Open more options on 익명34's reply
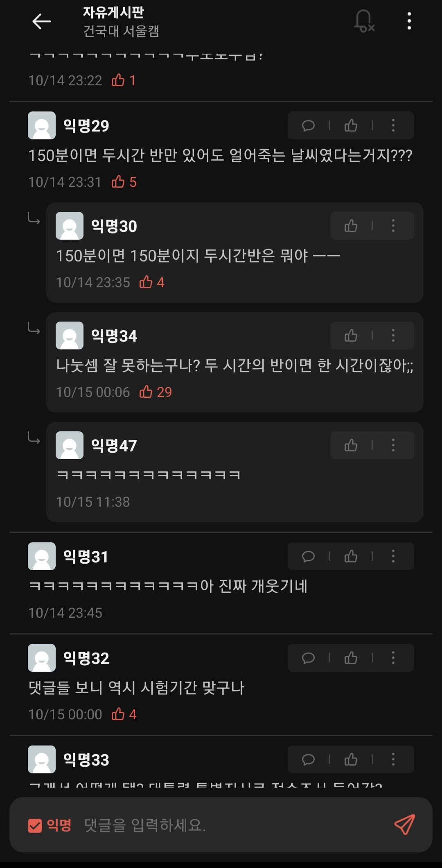The image size is (442, 868). 393,335
